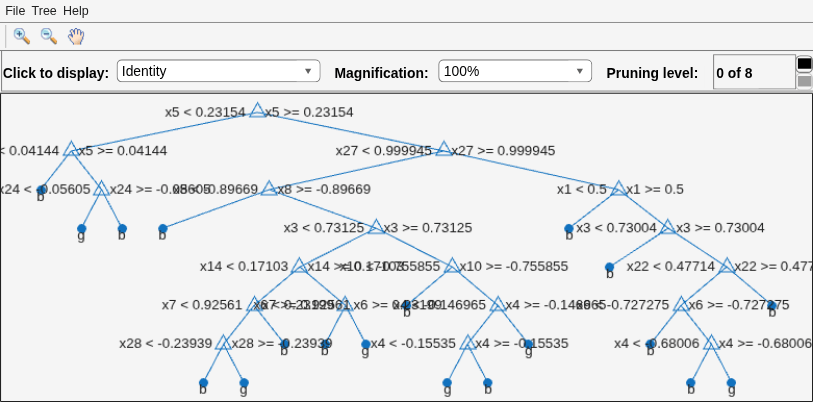Click the x6 >= -0.727275 branch node triangle
This screenshot has height=402, width=813.
(x=680, y=304)
